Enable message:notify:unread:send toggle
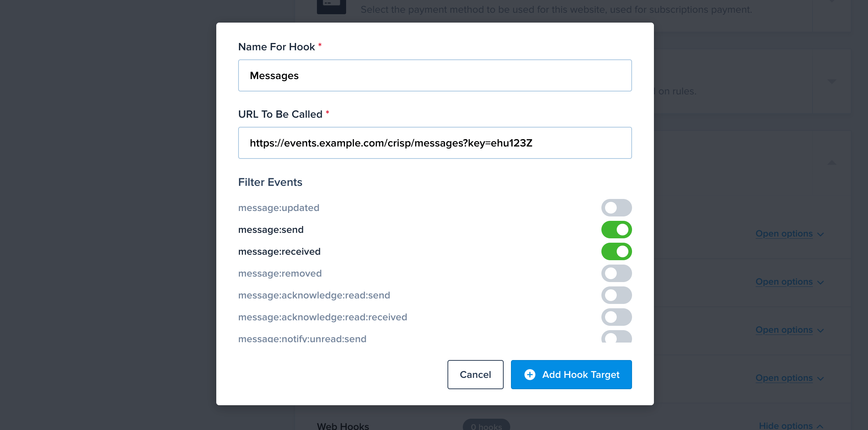Viewport: 868px width, 430px height. point(616,337)
